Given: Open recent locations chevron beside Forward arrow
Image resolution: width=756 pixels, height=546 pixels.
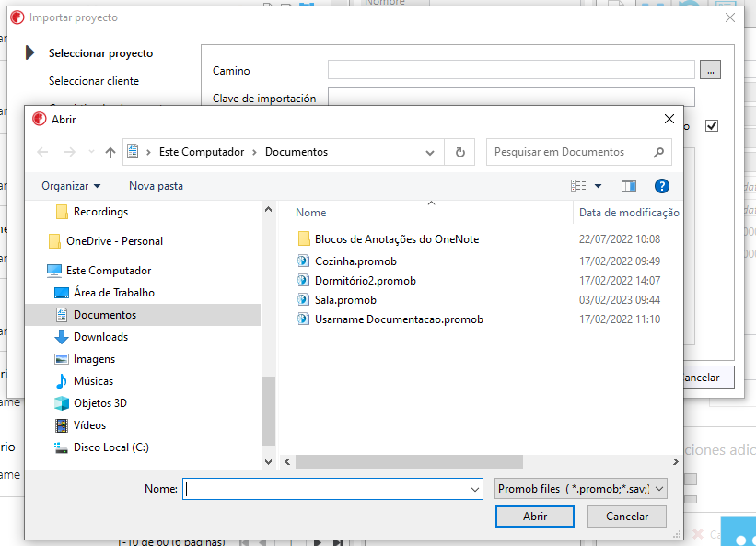Looking at the screenshot, I should coord(91,152).
